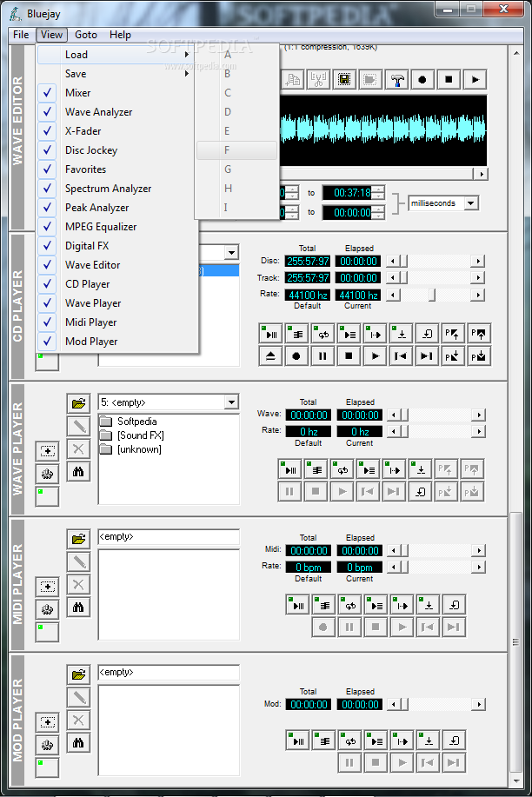Toggle Wave Analyzer in View menu
The width and height of the screenshot is (532, 797).
click(x=117, y=112)
